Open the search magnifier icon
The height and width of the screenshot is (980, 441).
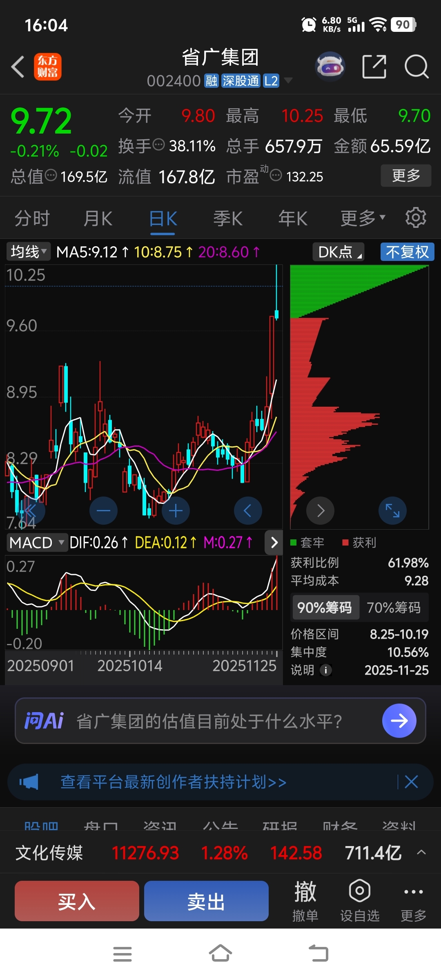pos(416,67)
